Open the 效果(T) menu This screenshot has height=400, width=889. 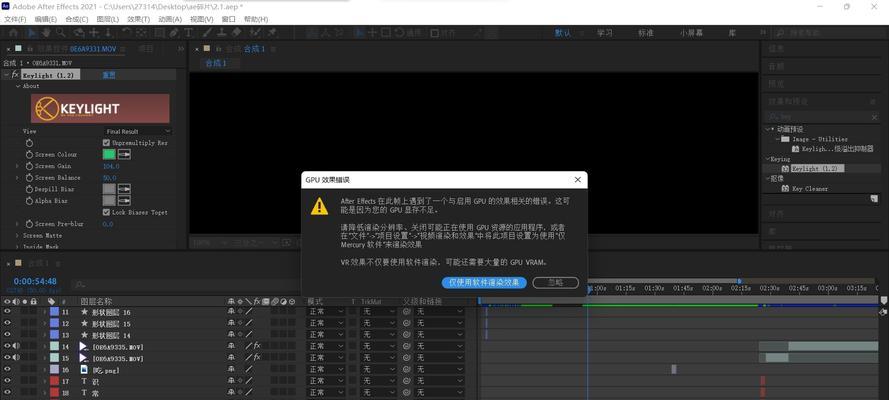(139, 19)
